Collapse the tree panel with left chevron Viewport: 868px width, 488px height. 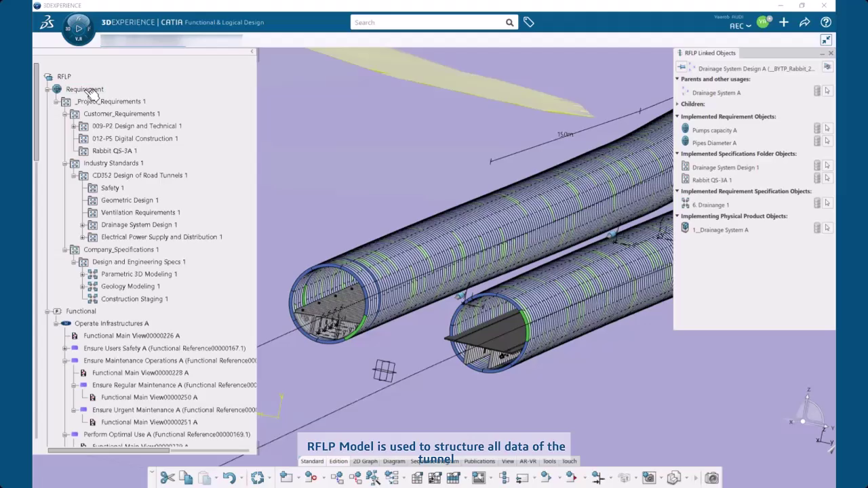(252, 52)
